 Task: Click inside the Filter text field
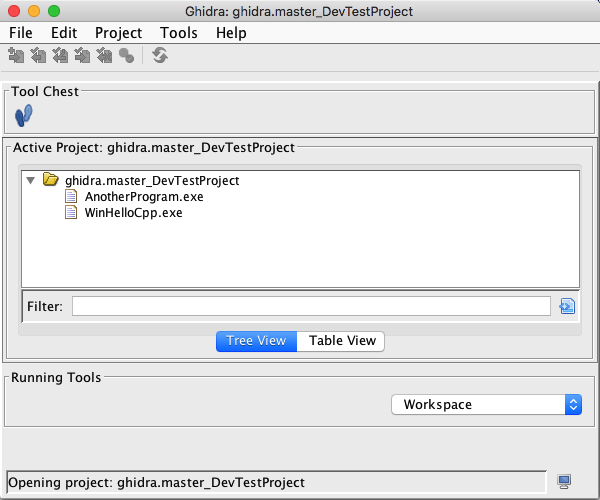310,306
